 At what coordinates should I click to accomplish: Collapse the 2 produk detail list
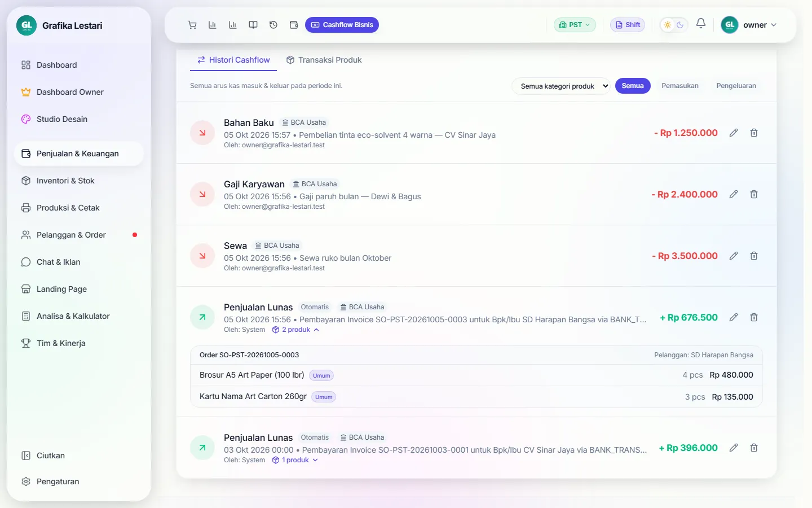click(296, 330)
